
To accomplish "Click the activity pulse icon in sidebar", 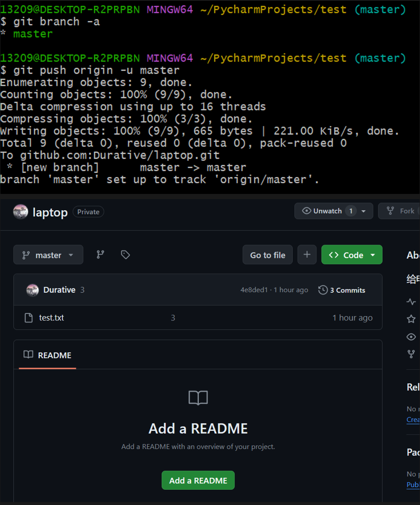I will tap(411, 302).
